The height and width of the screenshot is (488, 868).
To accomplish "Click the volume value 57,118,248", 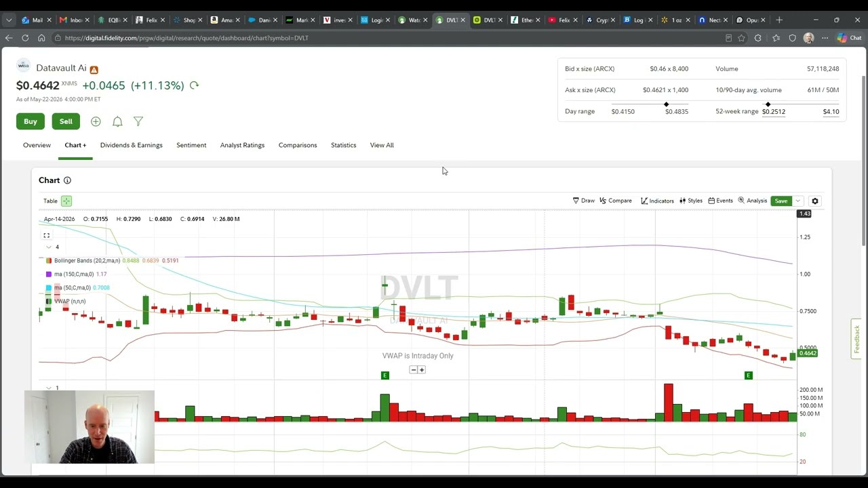I will [x=823, y=68].
